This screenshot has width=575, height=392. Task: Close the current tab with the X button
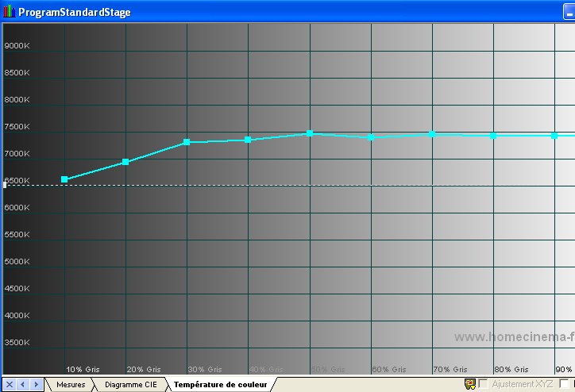(10, 384)
